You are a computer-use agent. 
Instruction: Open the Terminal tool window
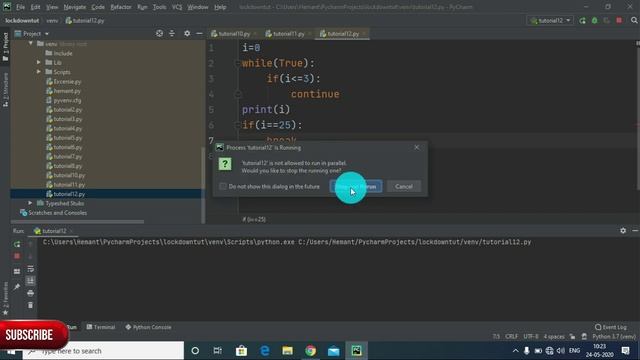(101, 327)
